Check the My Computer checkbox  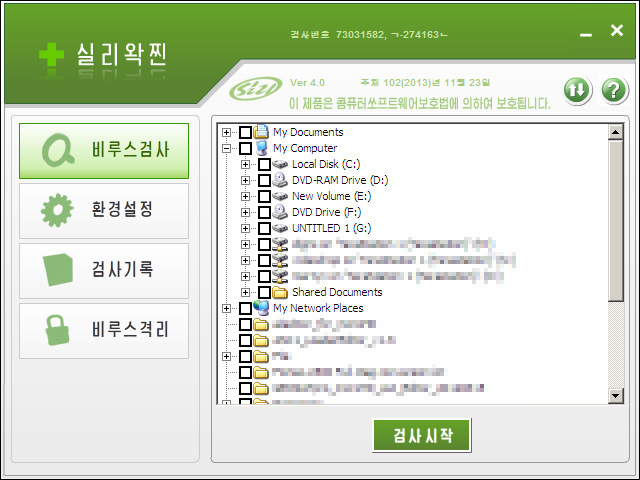[245, 148]
